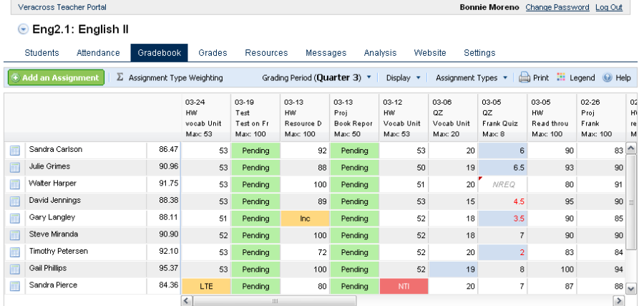Click the Legend label

(582, 77)
